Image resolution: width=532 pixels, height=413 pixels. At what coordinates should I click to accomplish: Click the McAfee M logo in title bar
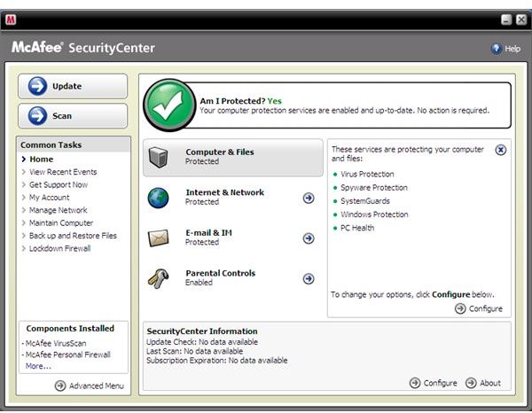tap(11, 19)
